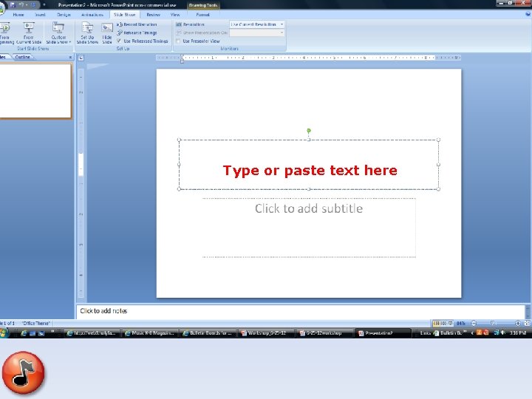
Task: Start slide show From Current Slide
Action: point(29,33)
